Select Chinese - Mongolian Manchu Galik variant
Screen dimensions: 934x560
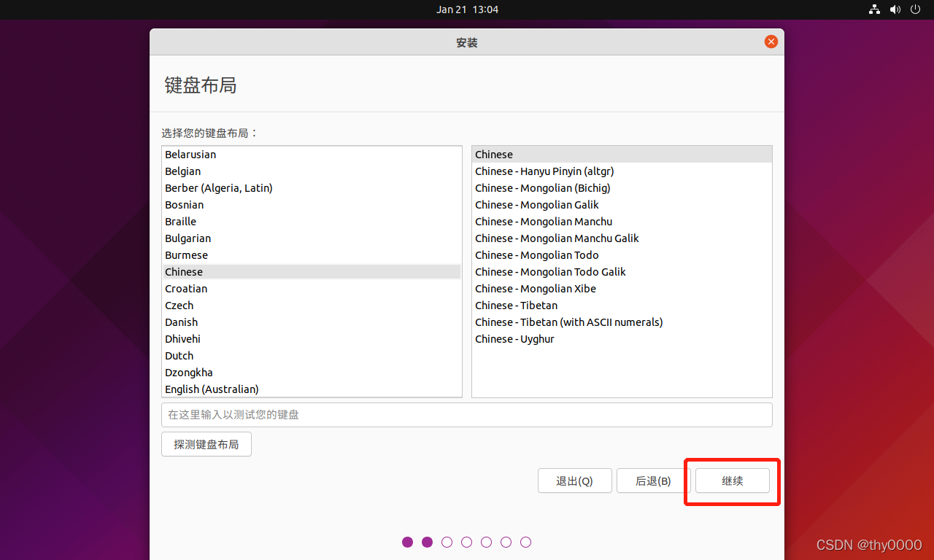622,238
